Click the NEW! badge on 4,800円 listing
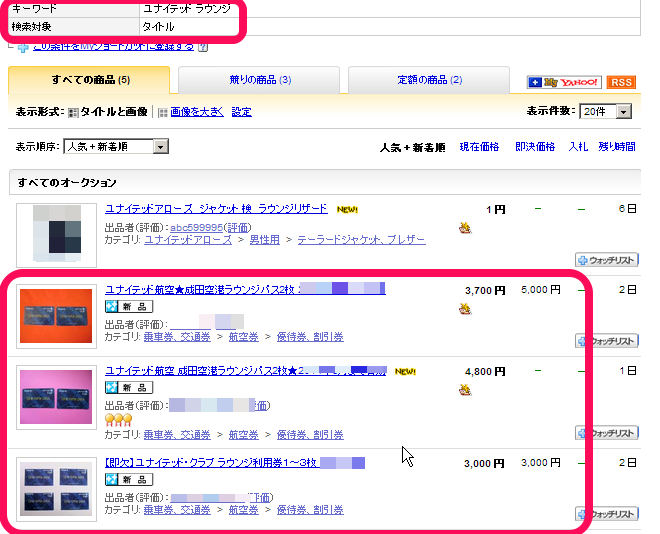The image size is (660, 534). pyautogui.click(x=405, y=371)
